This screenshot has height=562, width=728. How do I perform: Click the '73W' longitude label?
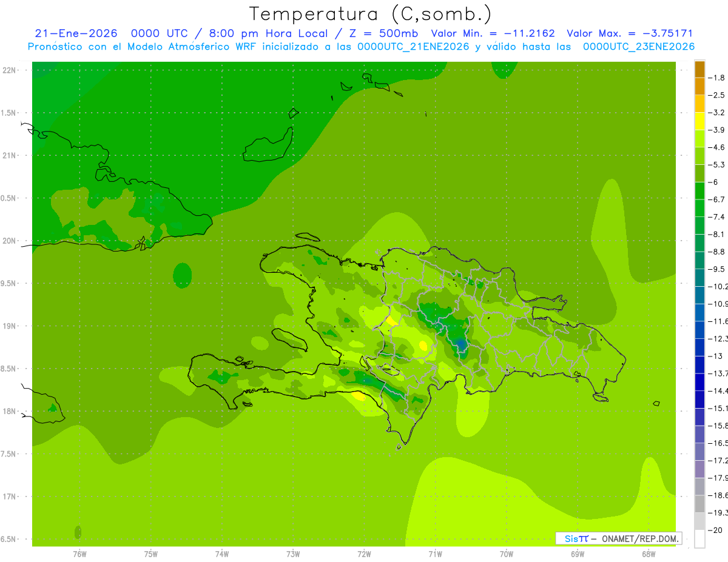(293, 554)
